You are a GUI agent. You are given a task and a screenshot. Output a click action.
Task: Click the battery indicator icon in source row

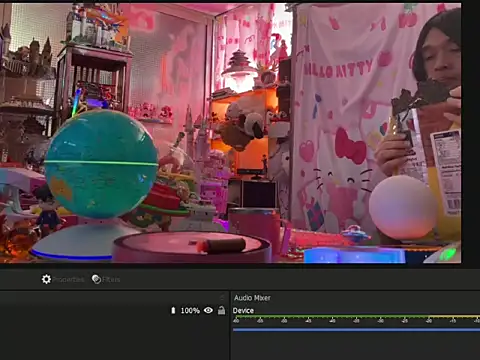tap(173, 311)
